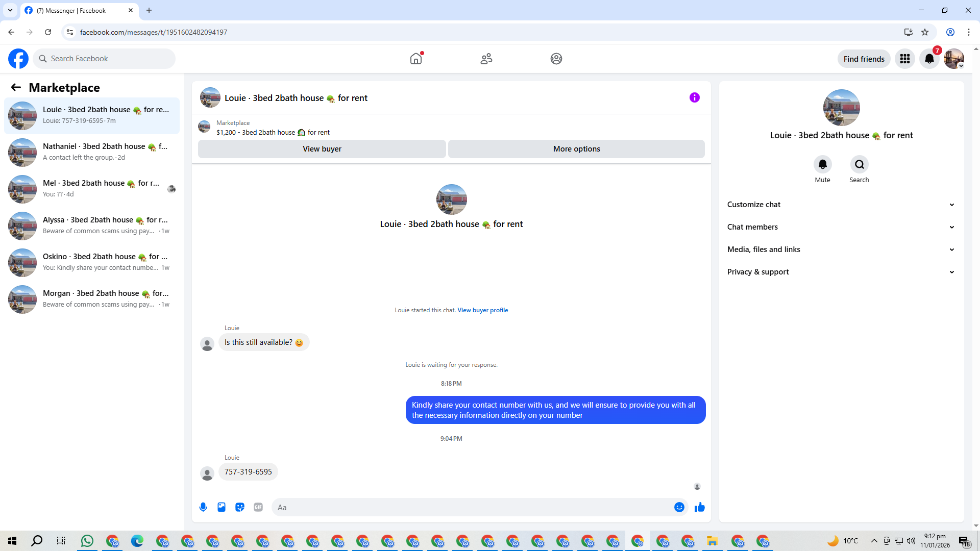This screenshot has width=980, height=551.
Task: Bookmark this page with the star icon
Action: pyautogui.click(x=925, y=32)
